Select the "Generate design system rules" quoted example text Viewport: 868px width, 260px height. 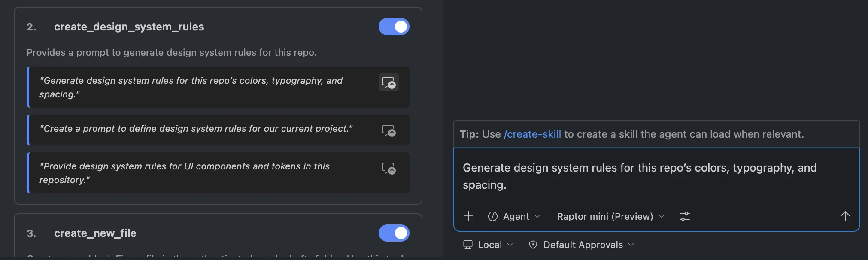pyautogui.click(x=191, y=87)
